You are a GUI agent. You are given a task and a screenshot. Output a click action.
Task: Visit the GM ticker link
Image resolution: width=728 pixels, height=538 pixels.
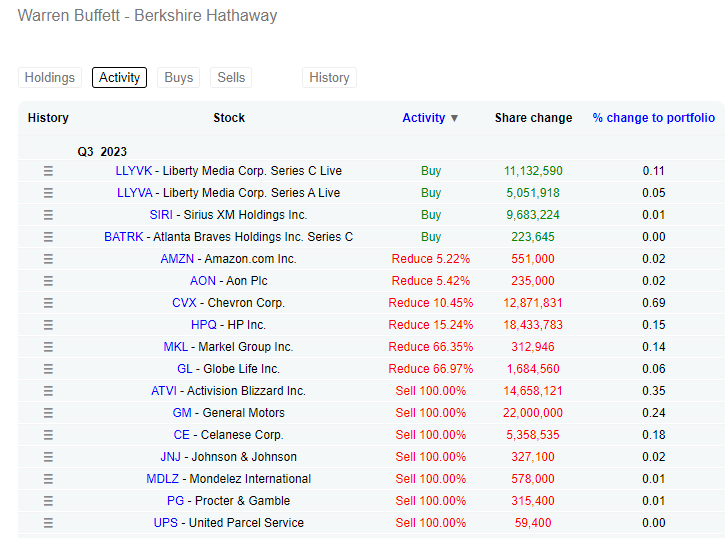(x=182, y=413)
